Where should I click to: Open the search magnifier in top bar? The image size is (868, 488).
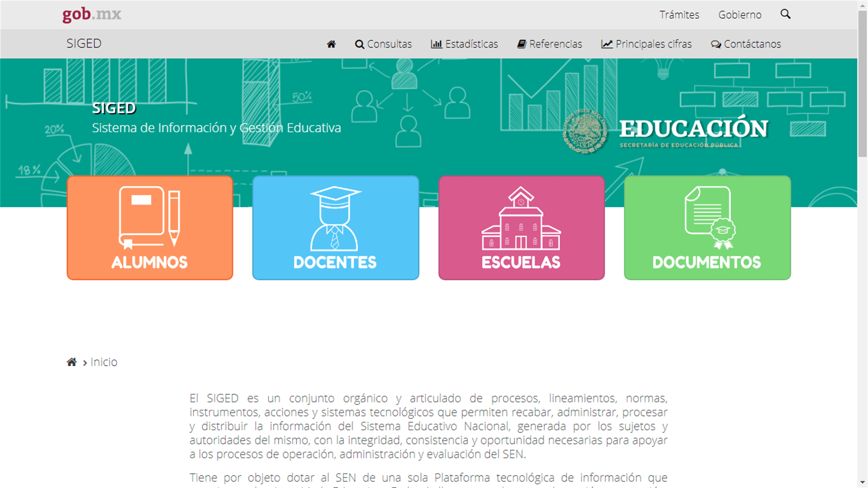pyautogui.click(x=785, y=14)
